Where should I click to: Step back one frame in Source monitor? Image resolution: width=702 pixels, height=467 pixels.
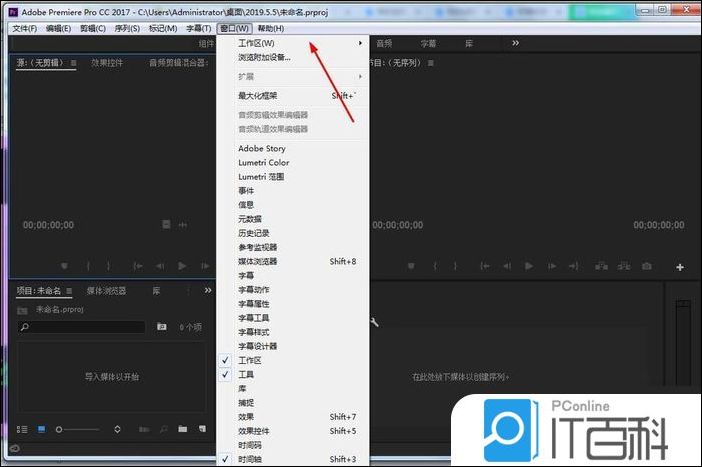160,266
